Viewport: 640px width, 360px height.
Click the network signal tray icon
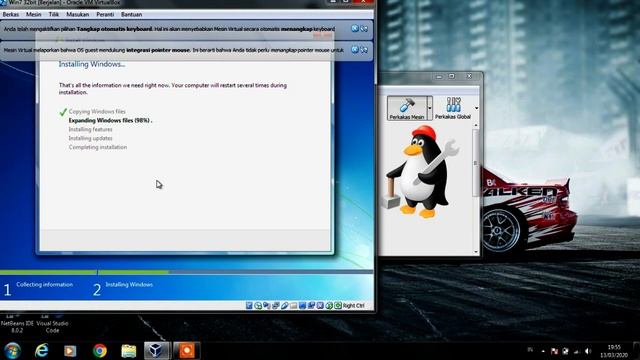pos(576,351)
